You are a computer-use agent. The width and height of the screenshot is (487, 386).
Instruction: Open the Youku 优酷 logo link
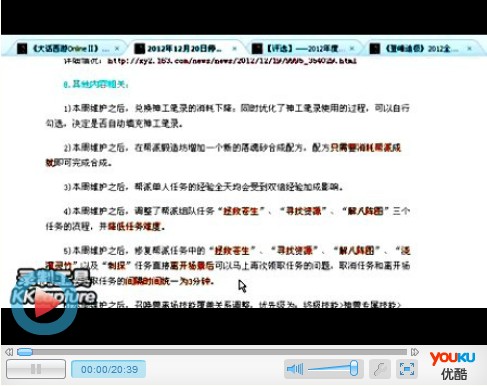[453, 365]
